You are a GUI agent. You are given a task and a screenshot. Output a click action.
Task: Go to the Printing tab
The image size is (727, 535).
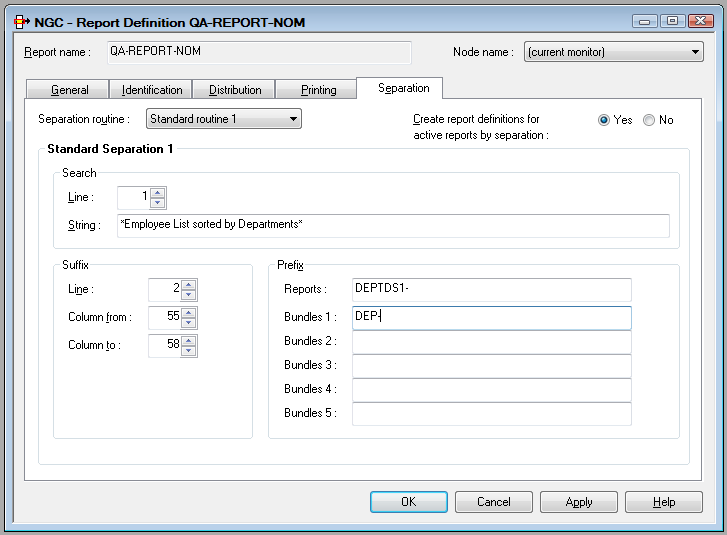click(319, 90)
